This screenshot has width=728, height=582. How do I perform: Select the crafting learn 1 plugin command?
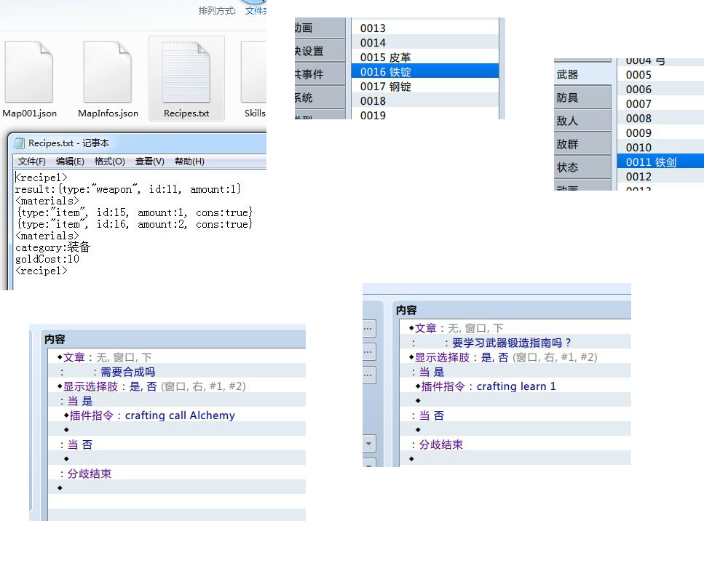click(515, 386)
